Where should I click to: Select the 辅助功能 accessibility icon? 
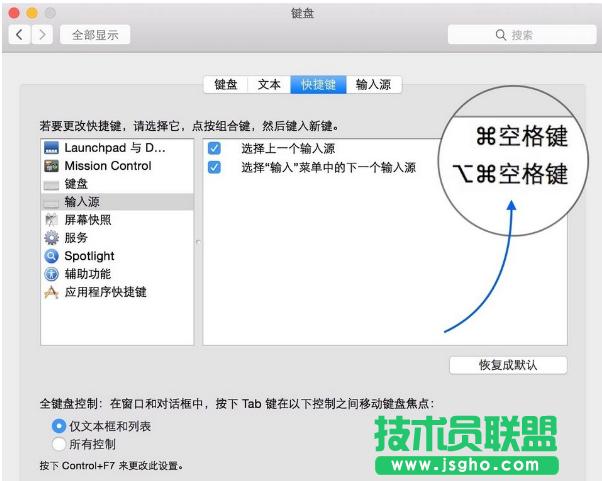click(52, 274)
